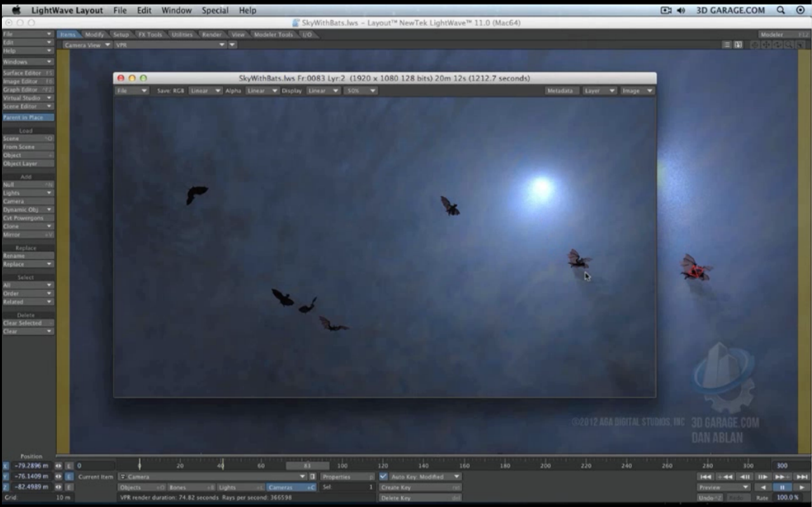The width and height of the screenshot is (812, 507).
Task: Jump to the last frame
Action: (802, 477)
